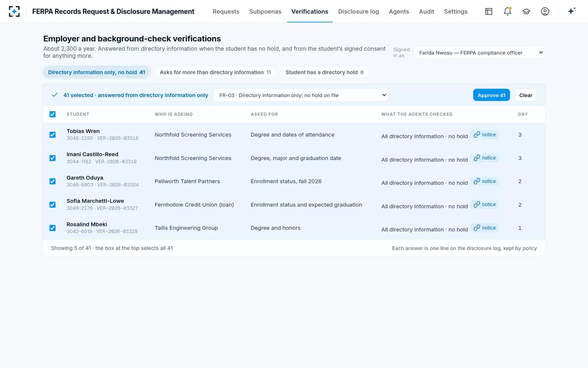The image size is (588, 368).
Task: Select the Verifications tab
Action: point(310,11)
